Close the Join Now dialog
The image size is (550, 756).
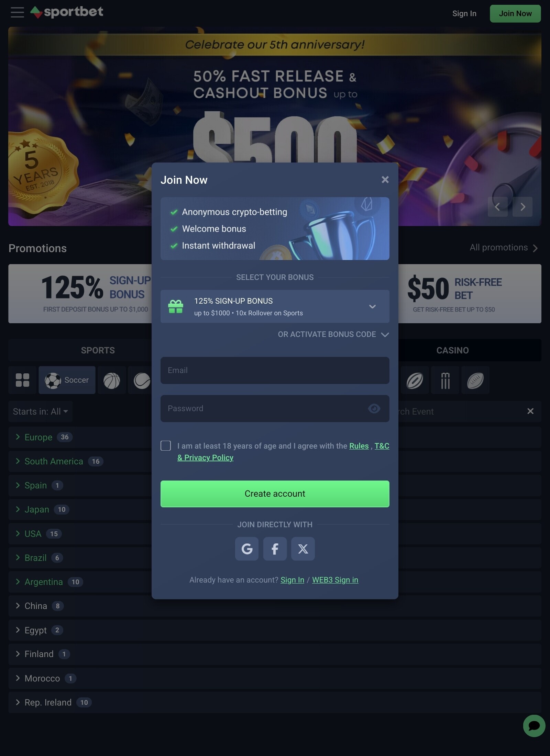(x=385, y=180)
